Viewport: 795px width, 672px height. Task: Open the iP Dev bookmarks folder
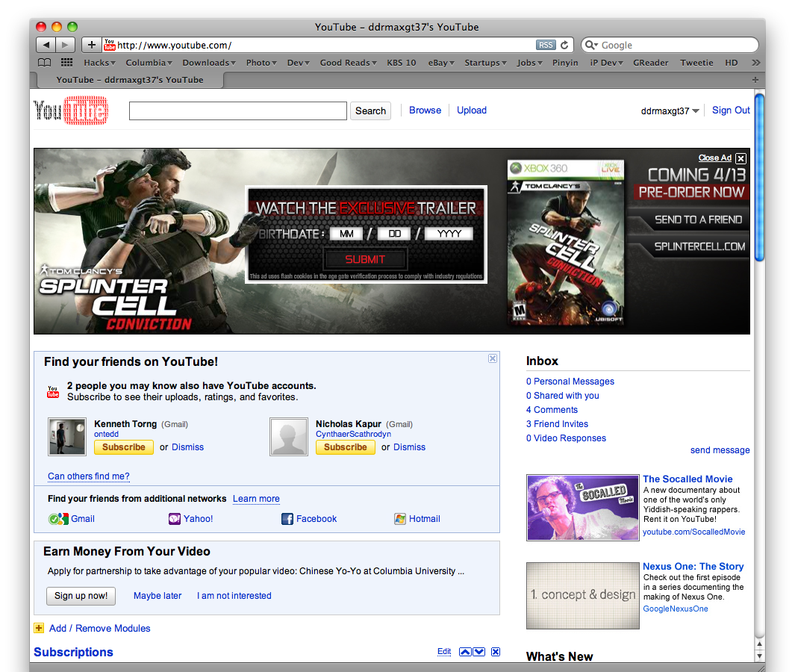pyautogui.click(x=607, y=63)
